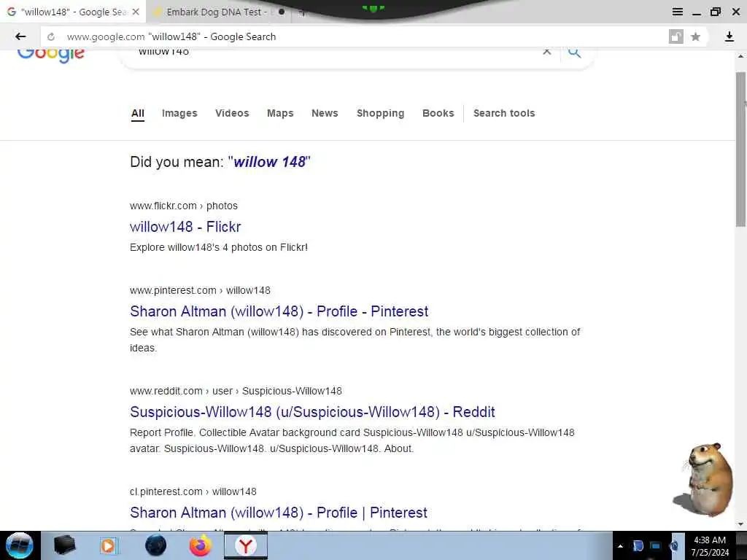Launch the media player from the taskbar

tap(108, 545)
